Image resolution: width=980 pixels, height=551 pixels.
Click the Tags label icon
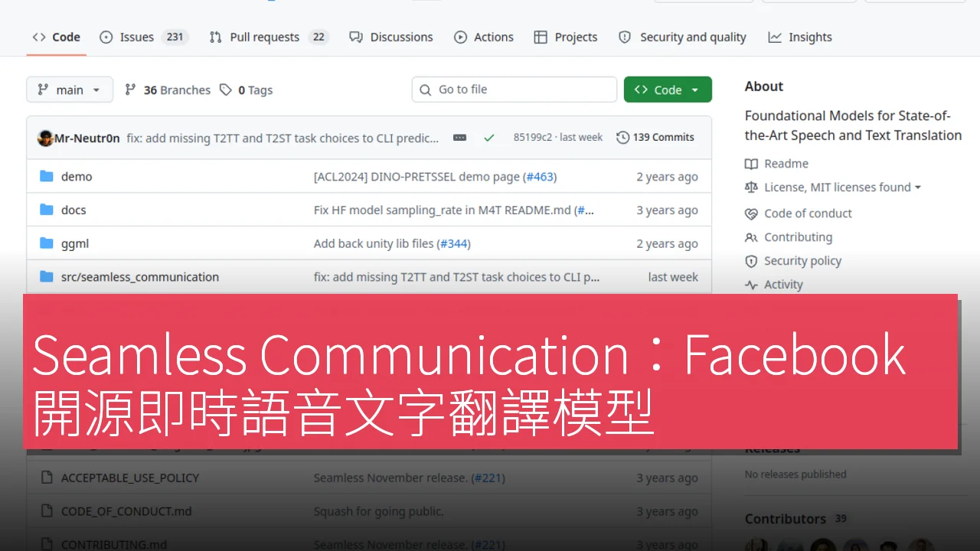click(226, 90)
